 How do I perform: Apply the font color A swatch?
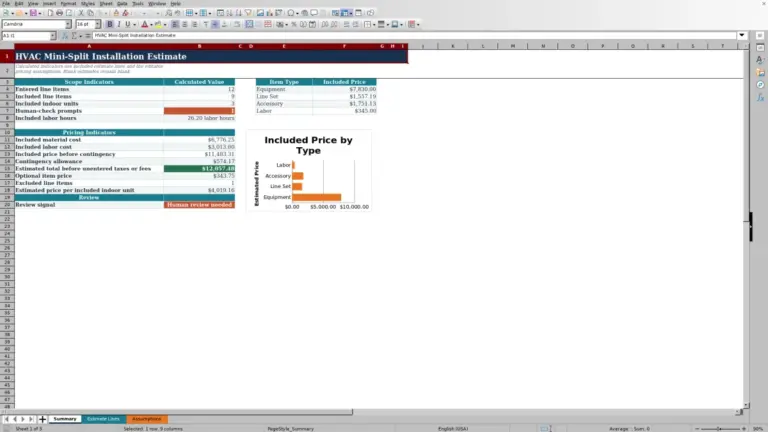click(144, 24)
